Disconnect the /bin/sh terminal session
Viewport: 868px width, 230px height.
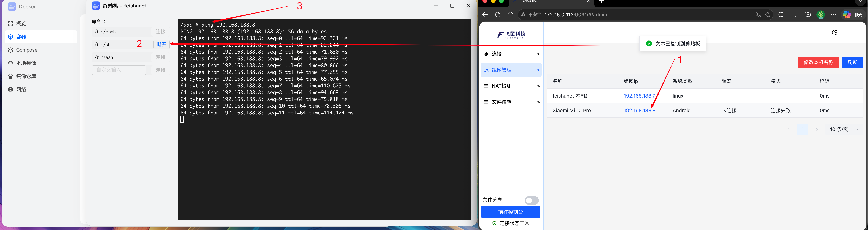[x=162, y=44]
